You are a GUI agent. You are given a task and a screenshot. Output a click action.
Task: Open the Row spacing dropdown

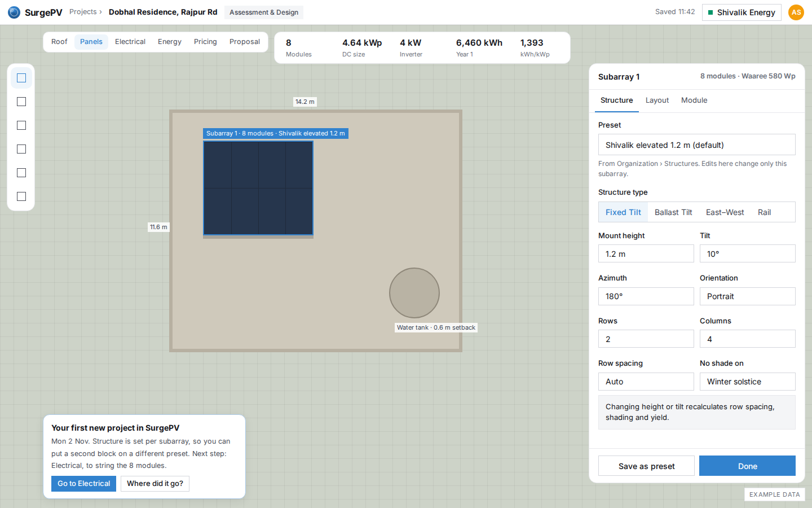pyautogui.click(x=646, y=382)
